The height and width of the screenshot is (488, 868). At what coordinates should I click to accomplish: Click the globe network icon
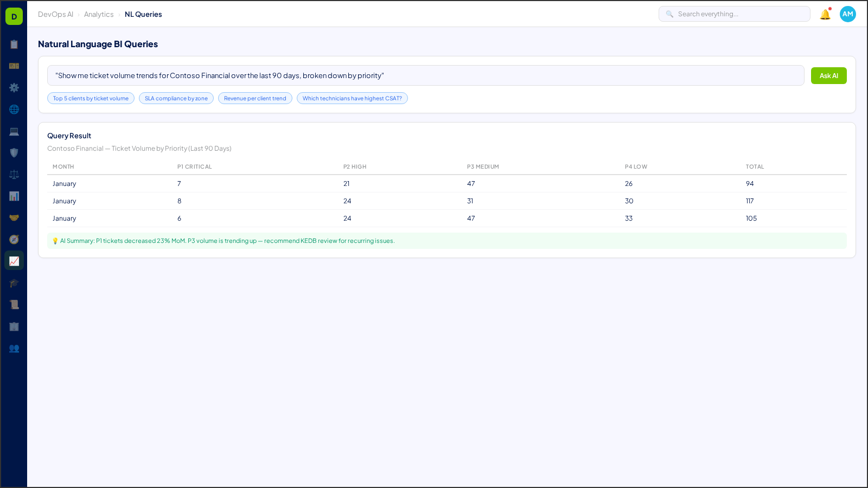click(14, 110)
